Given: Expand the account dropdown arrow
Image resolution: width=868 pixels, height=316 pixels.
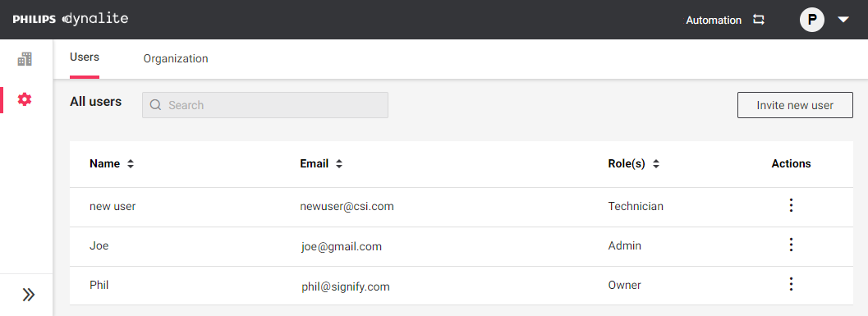Looking at the screenshot, I should point(843,20).
